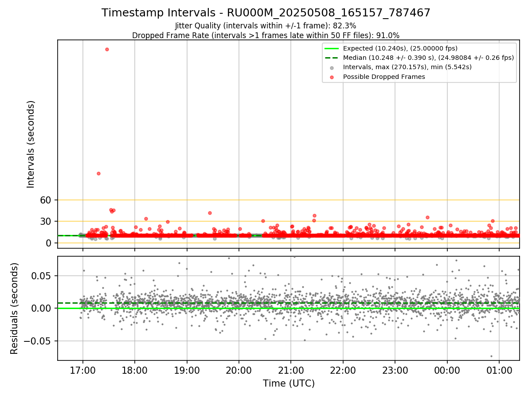Click the y-axis tick label '60'
This screenshot has width=532, height=399.
(47, 200)
